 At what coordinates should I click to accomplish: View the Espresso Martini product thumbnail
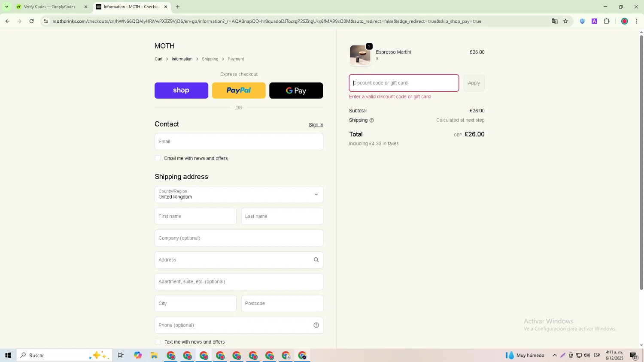click(x=360, y=55)
